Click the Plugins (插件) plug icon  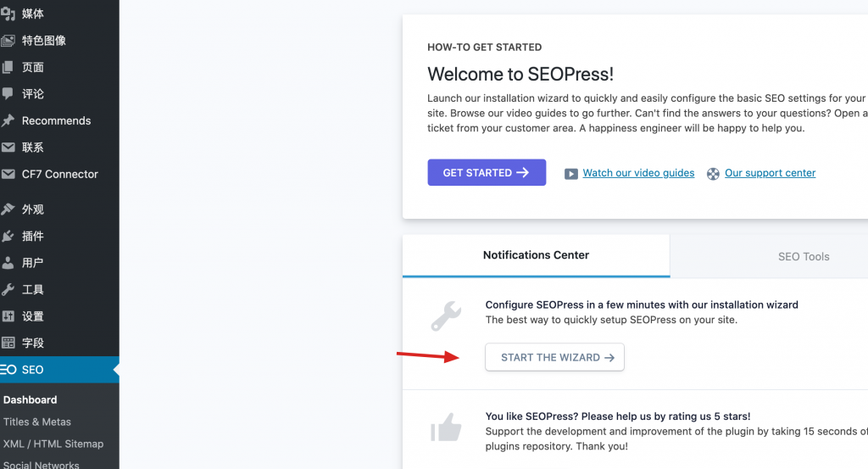pyautogui.click(x=8, y=236)
